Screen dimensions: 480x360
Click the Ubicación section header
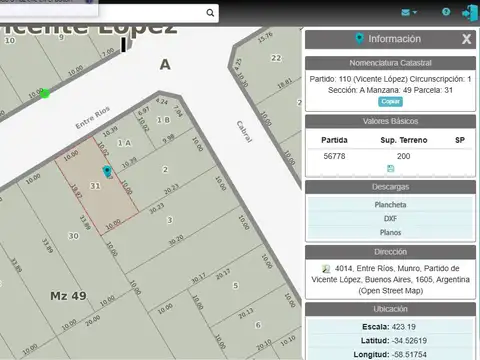click(x=390, y=309)
